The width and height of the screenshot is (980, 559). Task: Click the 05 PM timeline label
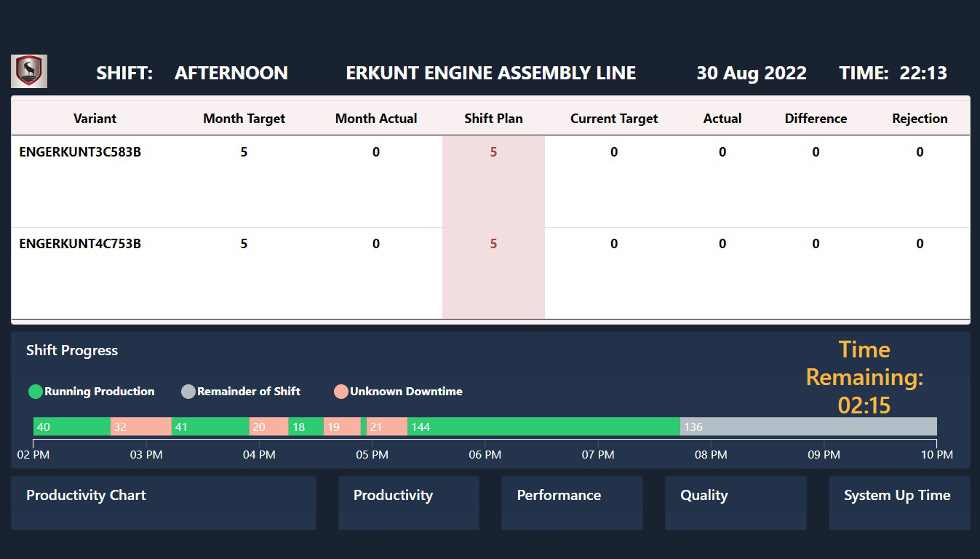pos(372,455)
